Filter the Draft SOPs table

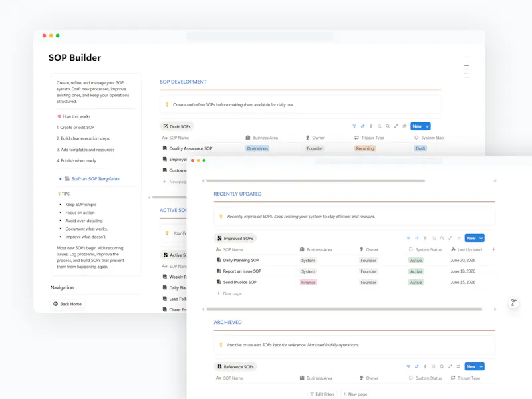tap(354, 126)
